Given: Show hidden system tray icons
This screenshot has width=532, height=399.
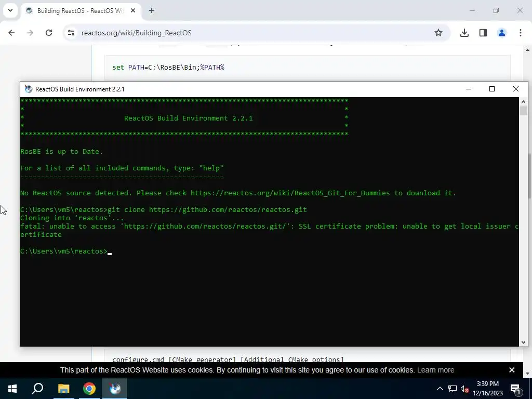Looking at the screenshot, I should tap(440, 389).
